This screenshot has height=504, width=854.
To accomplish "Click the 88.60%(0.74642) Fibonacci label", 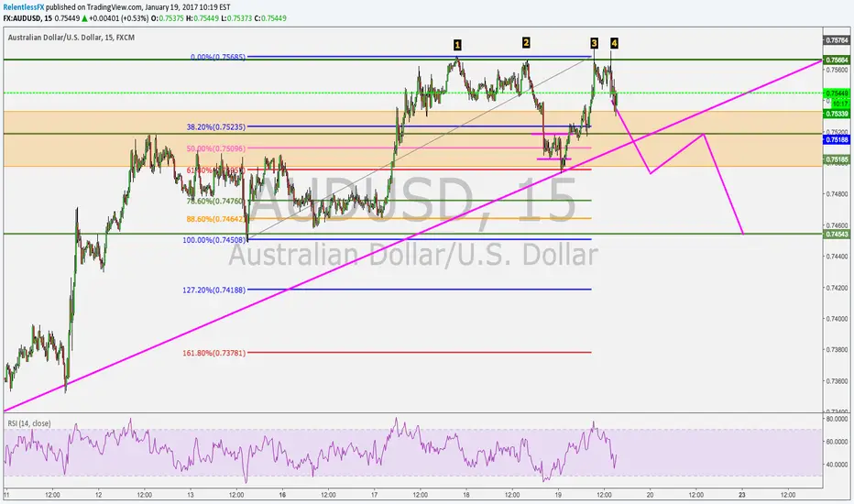I will pyautogui.click(x=216, y=219).
